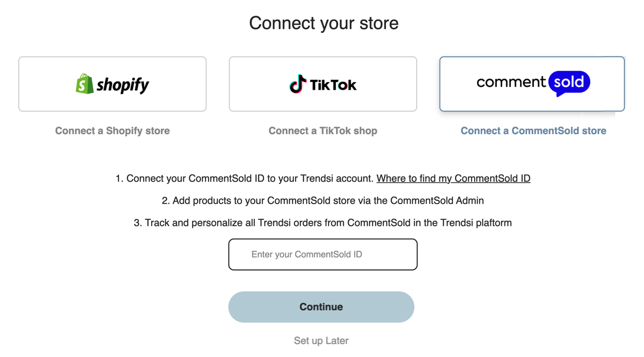This screenshot has height=357, width=644.
Task: Click the 'Connect your store' heading
Action: click(x=324, y=23)
